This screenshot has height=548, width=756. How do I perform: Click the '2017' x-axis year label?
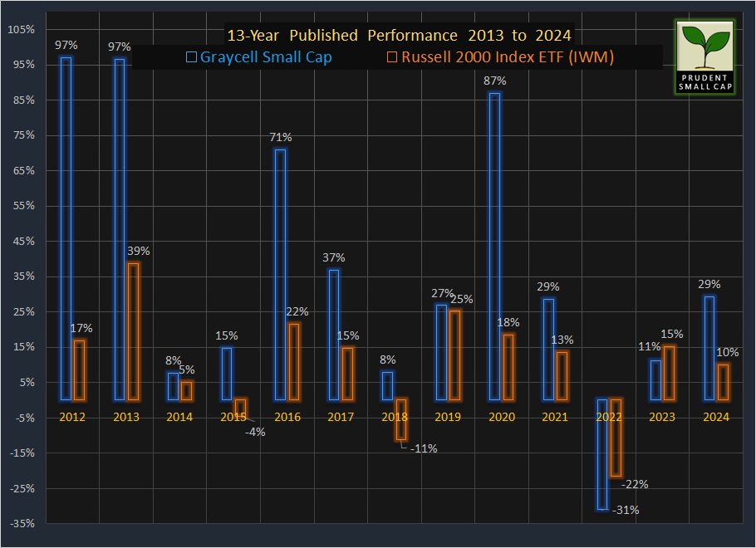click(341, 417)
